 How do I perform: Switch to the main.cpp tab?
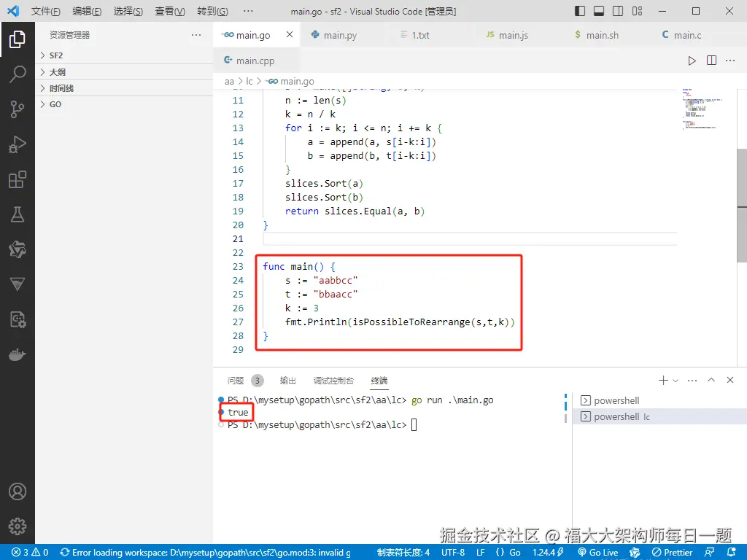255,61
